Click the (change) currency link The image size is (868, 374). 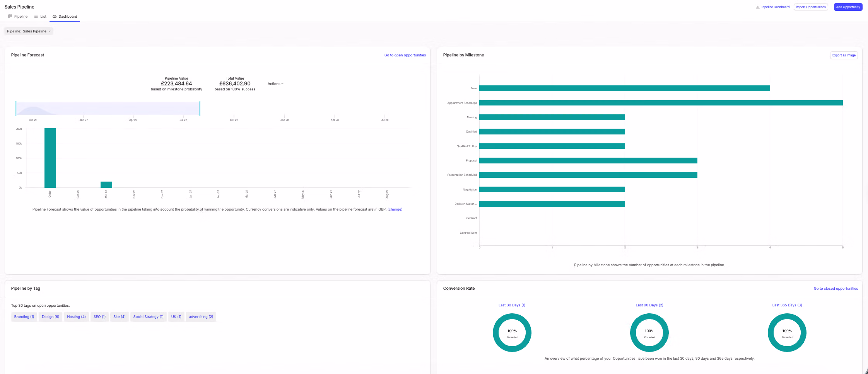[395, 209]
